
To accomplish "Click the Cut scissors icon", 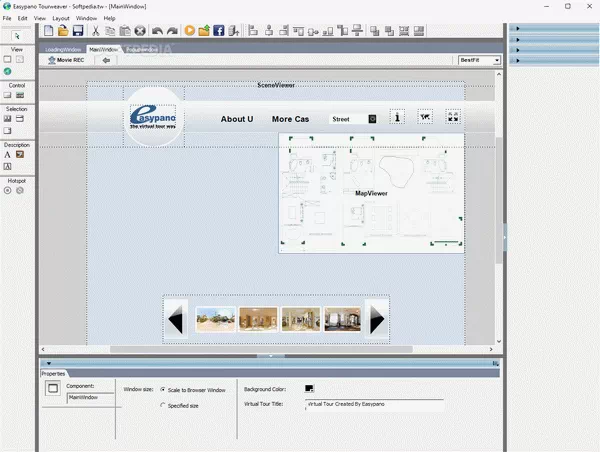I will pos(96,31).
